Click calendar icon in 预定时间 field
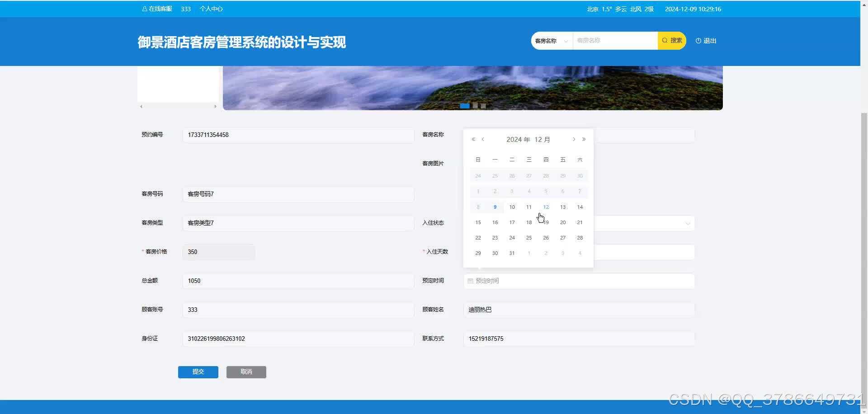The width and height of the screenshot is (868, 414). point(470,281)
